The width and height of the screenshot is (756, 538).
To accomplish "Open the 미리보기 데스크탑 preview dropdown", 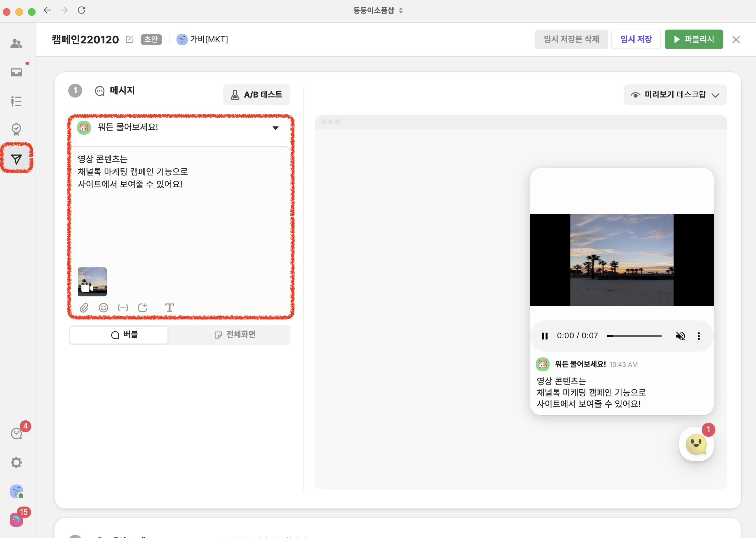I will pyautogui.click(x=675, y=95).
